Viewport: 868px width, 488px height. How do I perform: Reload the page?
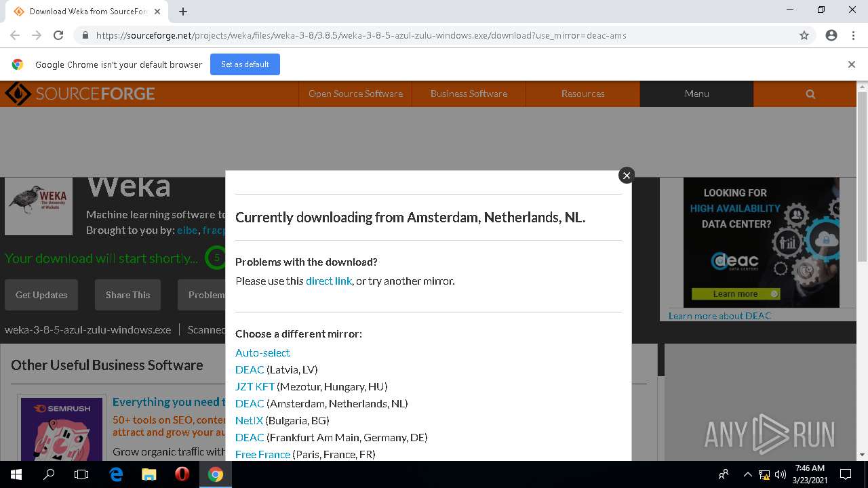click(58, 35)
